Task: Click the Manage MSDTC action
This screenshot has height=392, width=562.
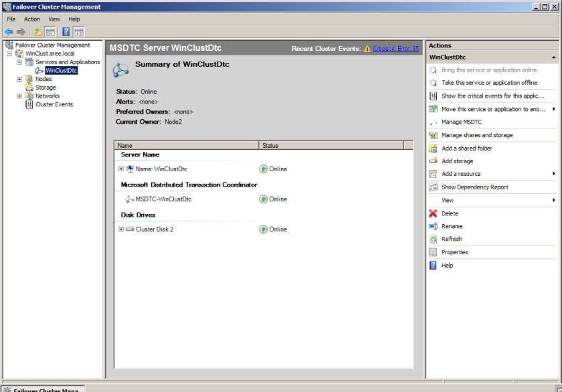Action: click(461, 122)
